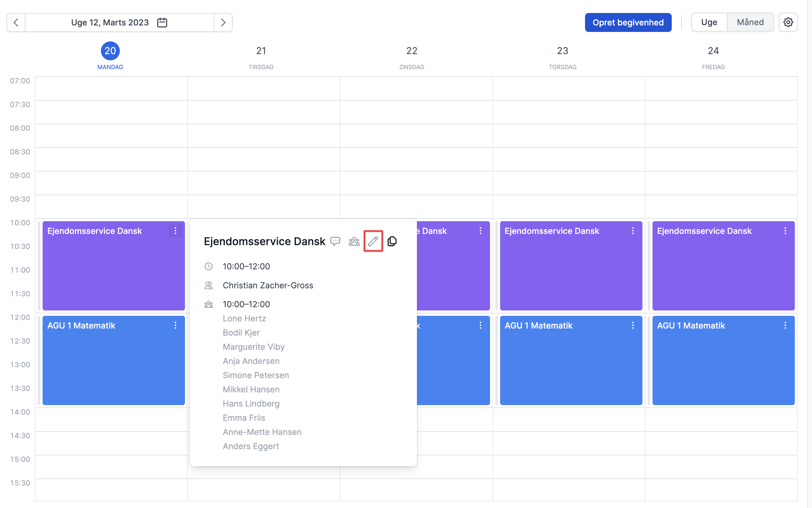Go to the next week
This screenshot has height=508, width=812.
pyautogui.click(x=223, y=22)
